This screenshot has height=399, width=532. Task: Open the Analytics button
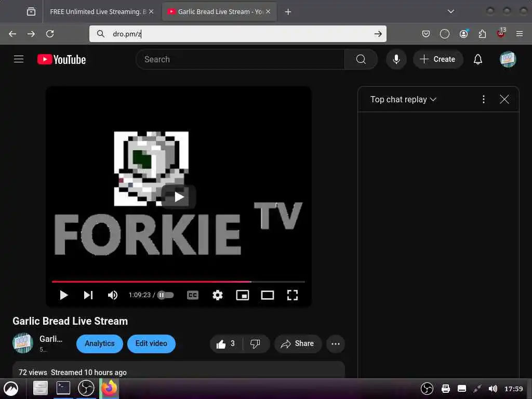(100, 344)
